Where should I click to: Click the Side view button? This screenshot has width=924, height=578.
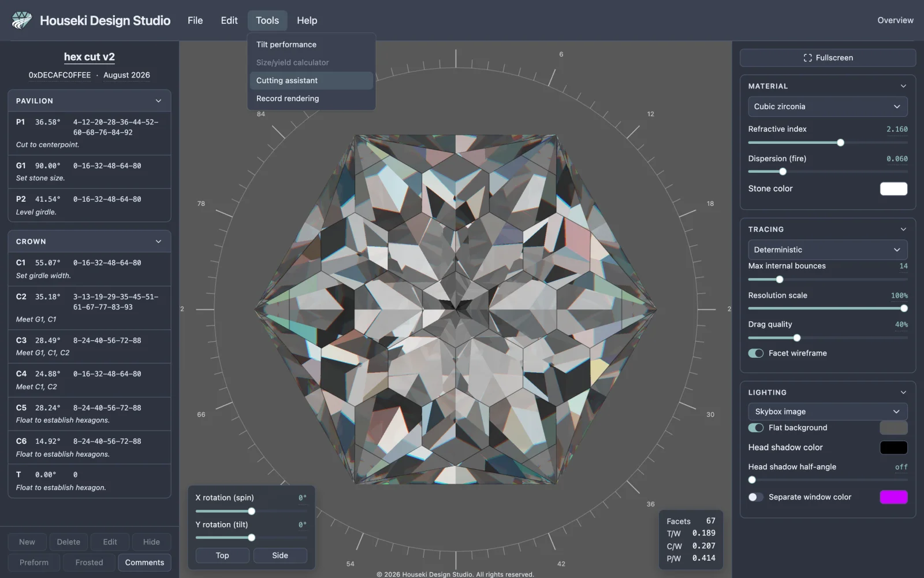280,555
